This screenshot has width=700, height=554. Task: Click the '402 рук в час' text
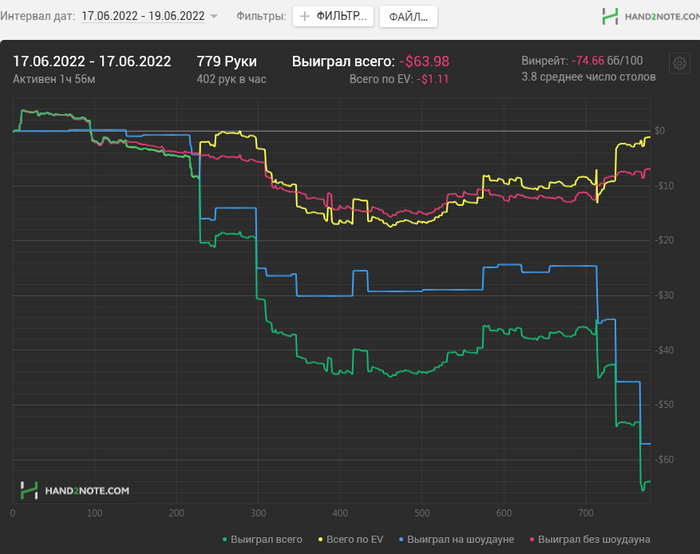pyautogui.click(x=231, y=79)
